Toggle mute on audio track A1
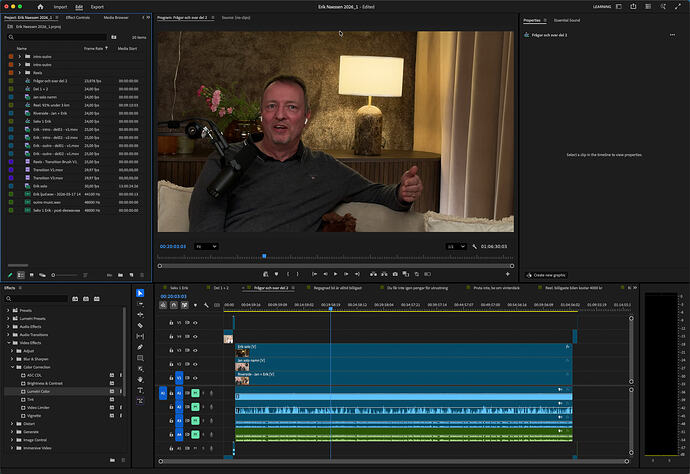This screenshot has width=690, height=474. 195,393
